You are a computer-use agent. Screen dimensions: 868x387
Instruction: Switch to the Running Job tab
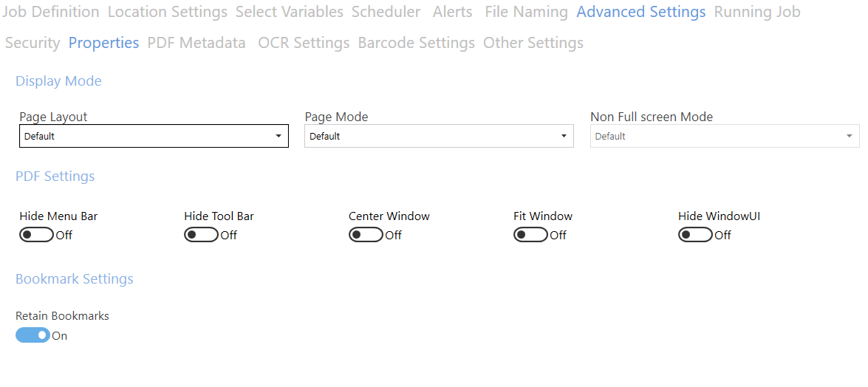pyautogui.click(x=757, y=12)
